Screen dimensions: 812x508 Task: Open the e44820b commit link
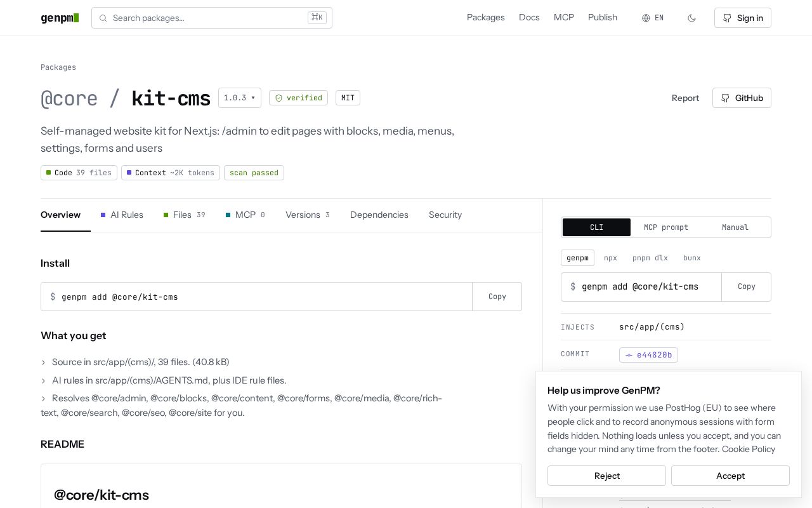click(648, 355)
